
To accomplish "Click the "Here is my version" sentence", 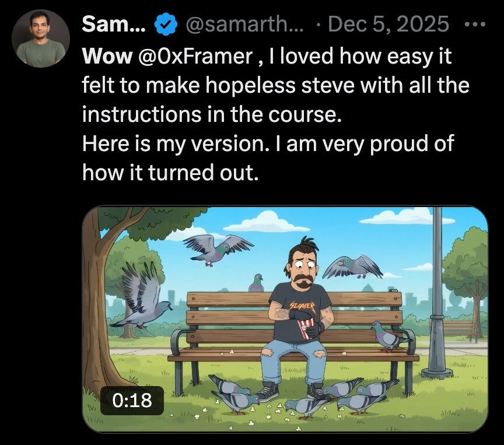I will [x=176, y=143].
